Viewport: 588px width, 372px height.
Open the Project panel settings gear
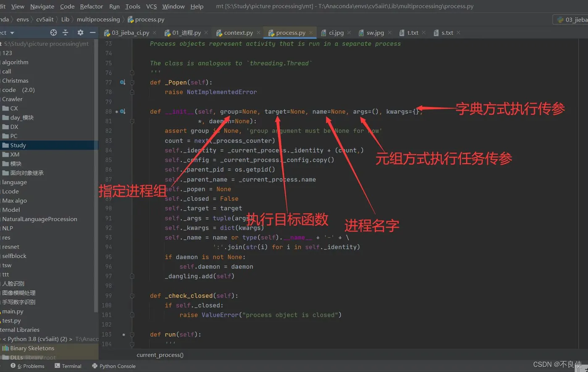(80, 32)
